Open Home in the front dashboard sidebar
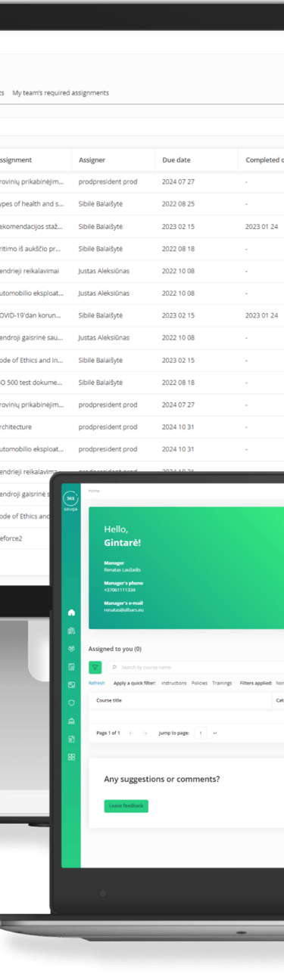 pos(71,612)
